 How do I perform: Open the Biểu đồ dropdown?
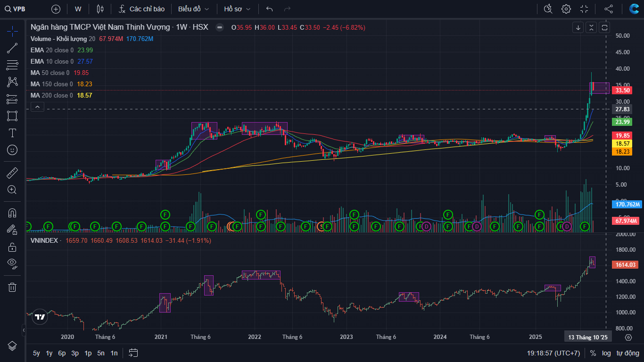tap(193, 9)
